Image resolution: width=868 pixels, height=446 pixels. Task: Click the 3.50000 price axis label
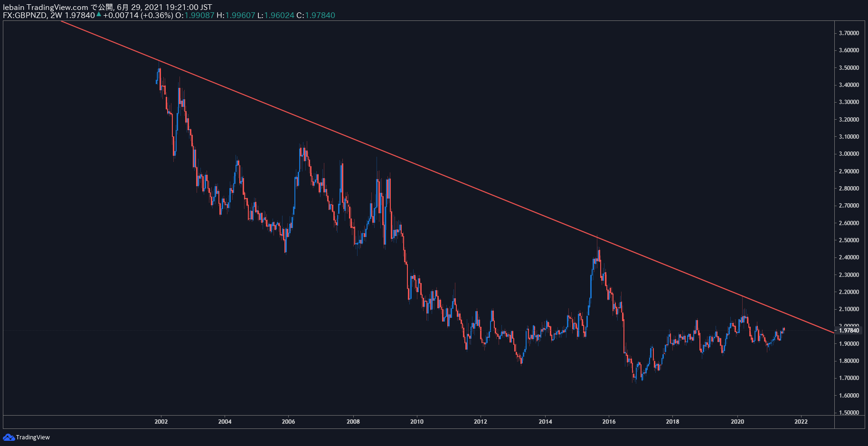(849, 68)
